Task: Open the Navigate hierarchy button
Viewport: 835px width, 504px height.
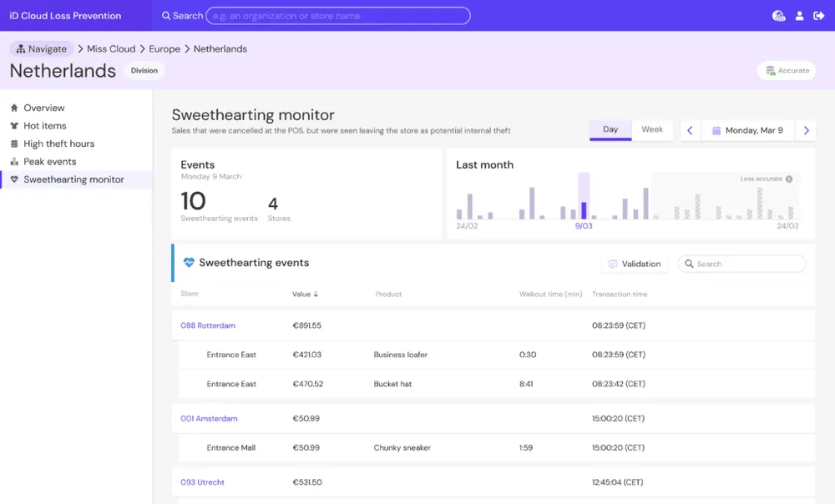Action: pyautogui.click(x=42, y=49)
